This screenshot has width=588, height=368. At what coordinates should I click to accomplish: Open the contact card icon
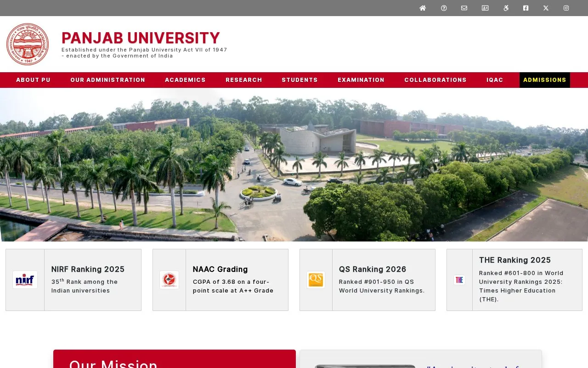point(485,8)
